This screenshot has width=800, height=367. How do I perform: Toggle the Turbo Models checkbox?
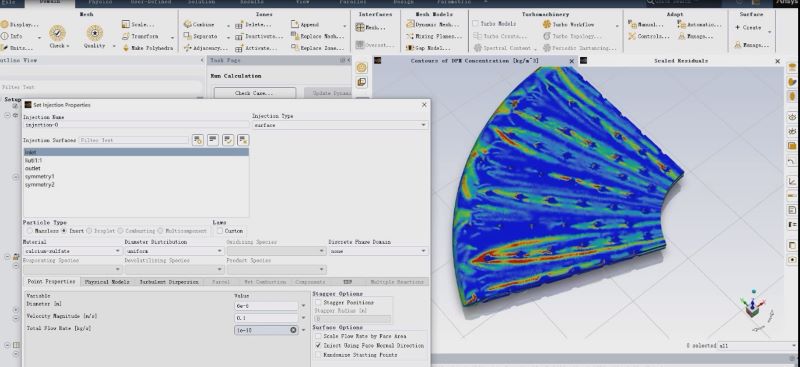(476, 23)
